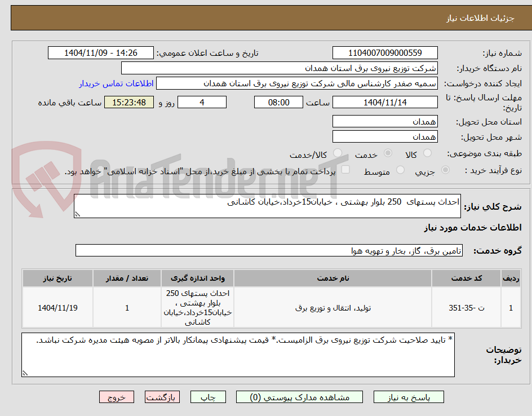Click the requester field سمیه صفدر

pyautogui.click(x=297, y=83)
